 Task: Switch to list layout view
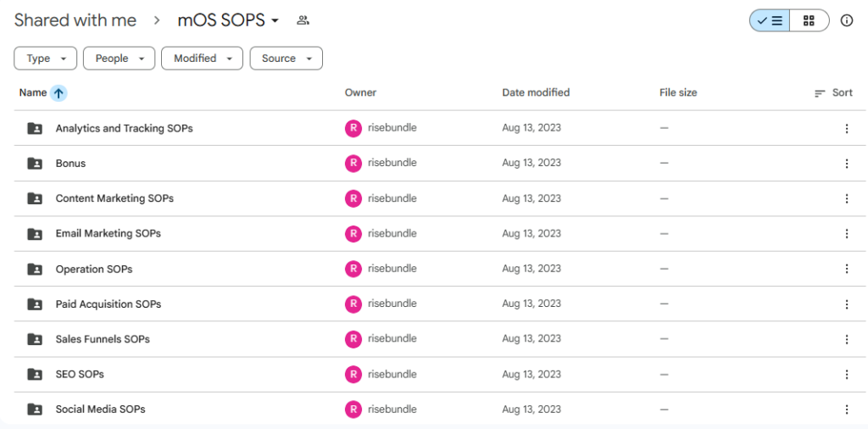pyautogui.click(x=770, y=20)
